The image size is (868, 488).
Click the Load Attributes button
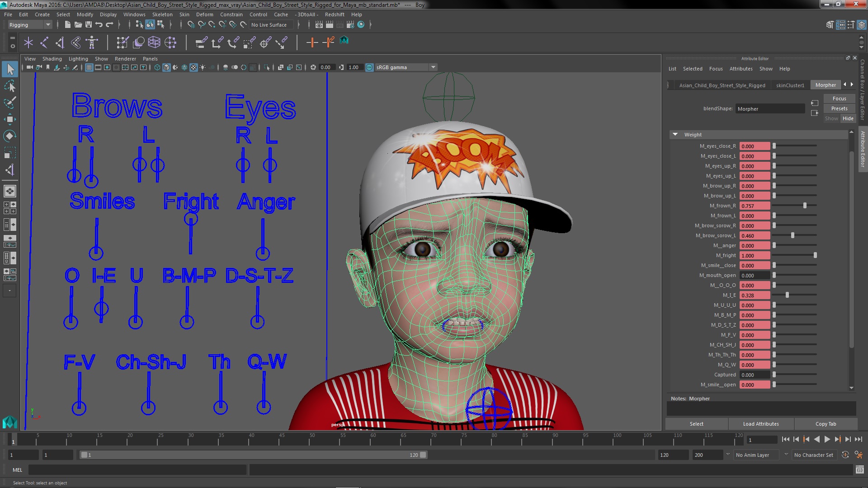click(x=761, y=424)
